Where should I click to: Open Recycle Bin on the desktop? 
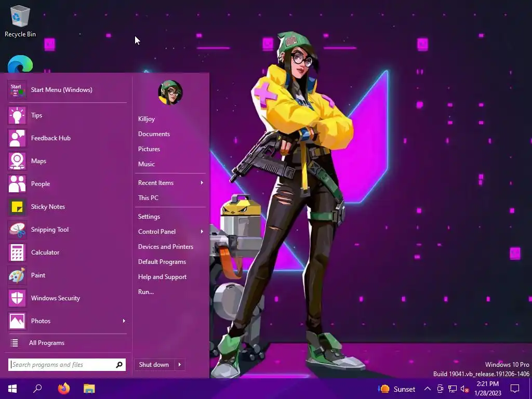point(20,21)
